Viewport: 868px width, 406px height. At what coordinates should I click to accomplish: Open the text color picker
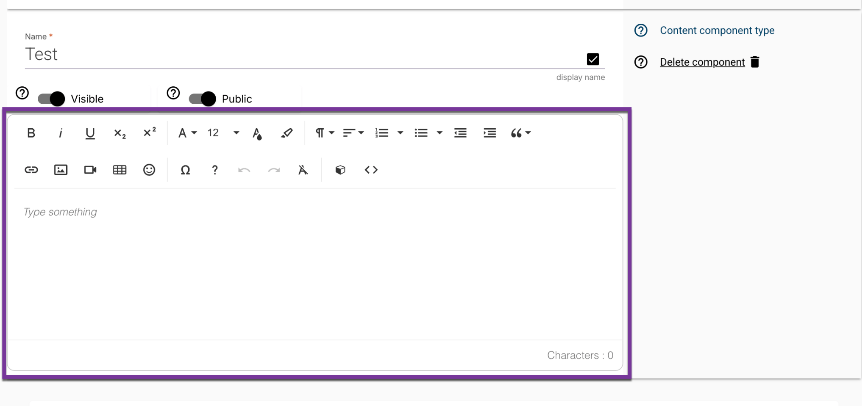[x=257, y=133]
